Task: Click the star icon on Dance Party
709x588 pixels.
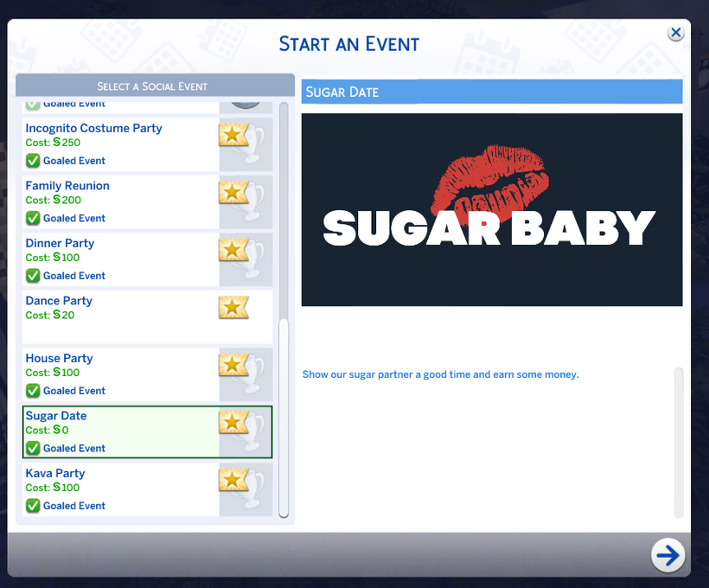Action: click(x=233, y=307)
